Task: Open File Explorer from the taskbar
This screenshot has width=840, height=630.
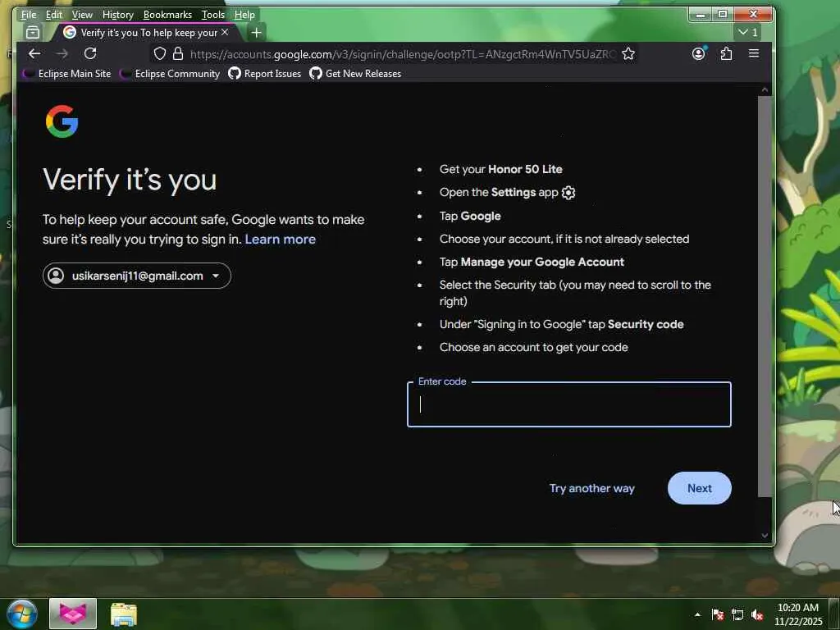Action: [x=124, y=614]
